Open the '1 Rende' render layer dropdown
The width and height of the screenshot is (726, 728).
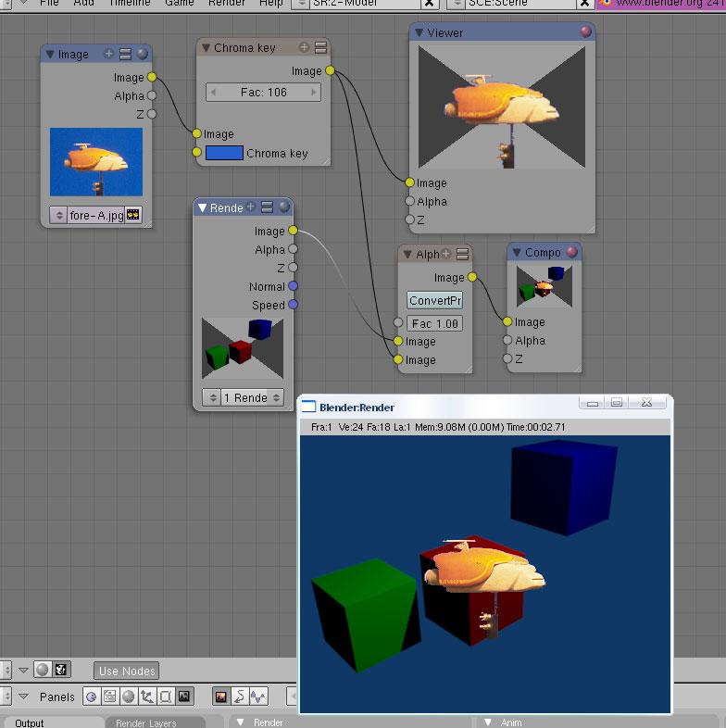[x=252, y=398]
